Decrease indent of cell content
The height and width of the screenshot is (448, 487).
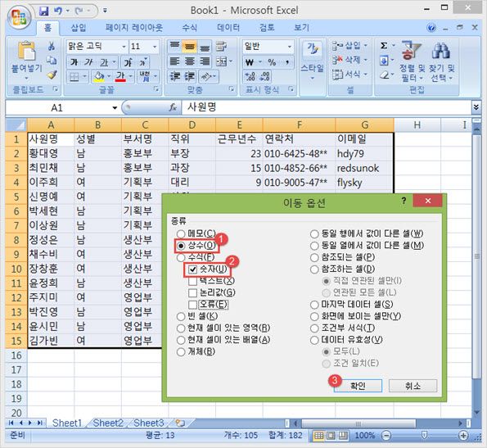[175, 76]
